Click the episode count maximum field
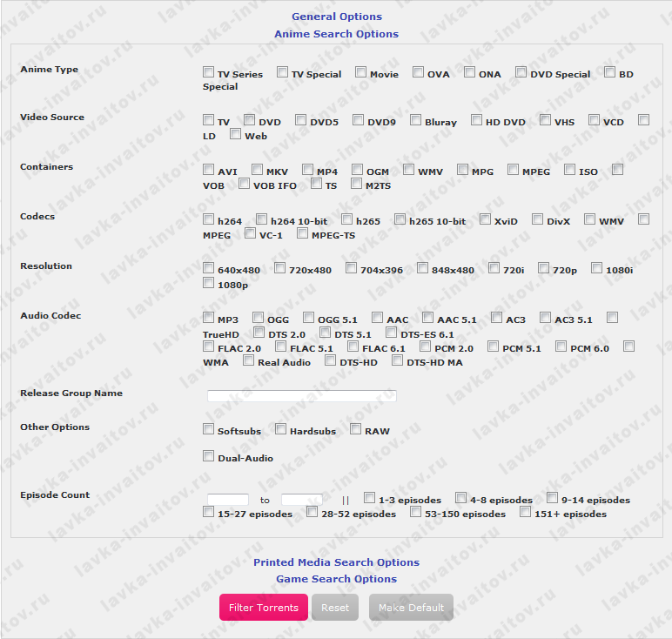This screenshot has height=639, width=672. [302, 500]
